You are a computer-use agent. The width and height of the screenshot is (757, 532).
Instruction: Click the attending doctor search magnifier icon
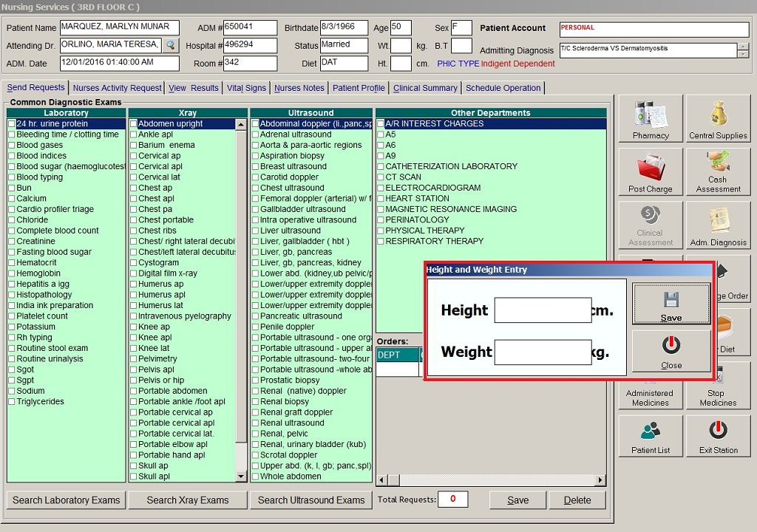(x=171, y=45)
